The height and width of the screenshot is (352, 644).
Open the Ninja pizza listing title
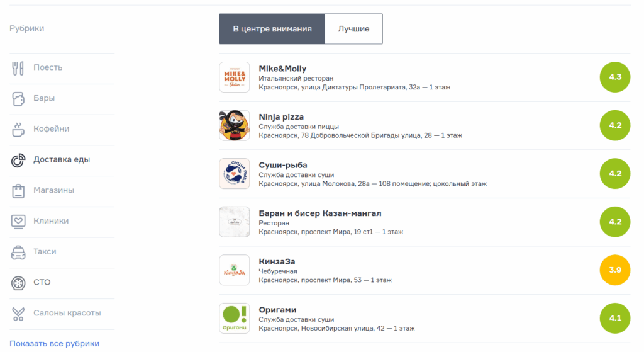tap(281, 116)
